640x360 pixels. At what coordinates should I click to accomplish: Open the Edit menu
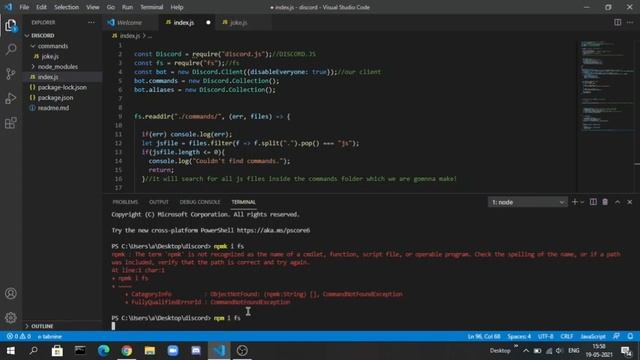tap(41, 7)
